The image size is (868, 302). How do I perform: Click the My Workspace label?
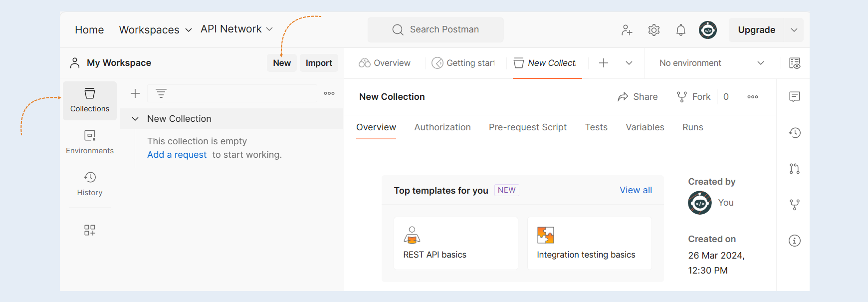119,63
